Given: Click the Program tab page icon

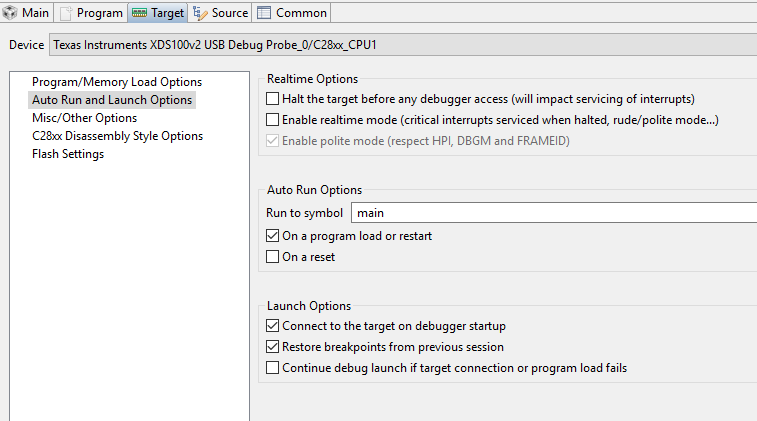Looking at the screenshot, I should 66,14.
